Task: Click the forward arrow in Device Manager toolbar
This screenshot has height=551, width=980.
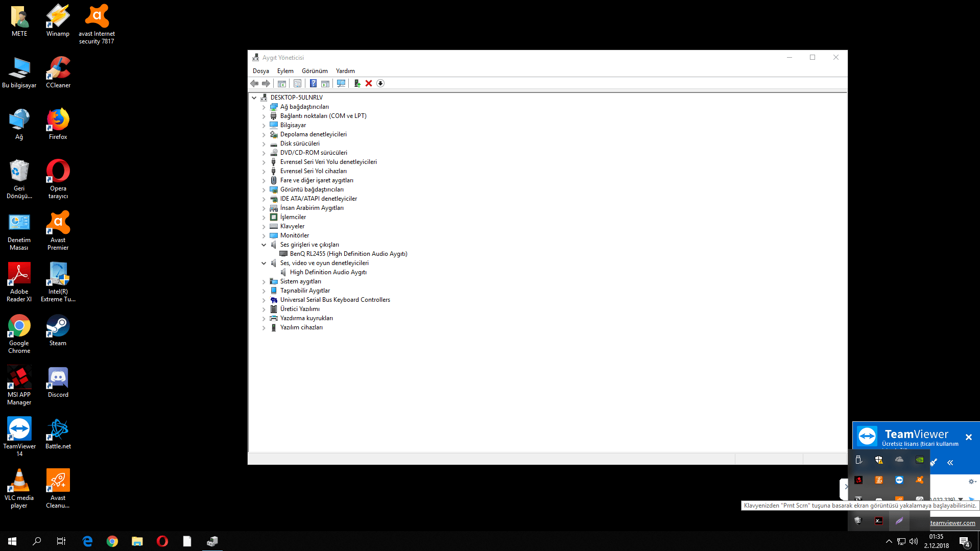Action: click(x=266, y=83)
